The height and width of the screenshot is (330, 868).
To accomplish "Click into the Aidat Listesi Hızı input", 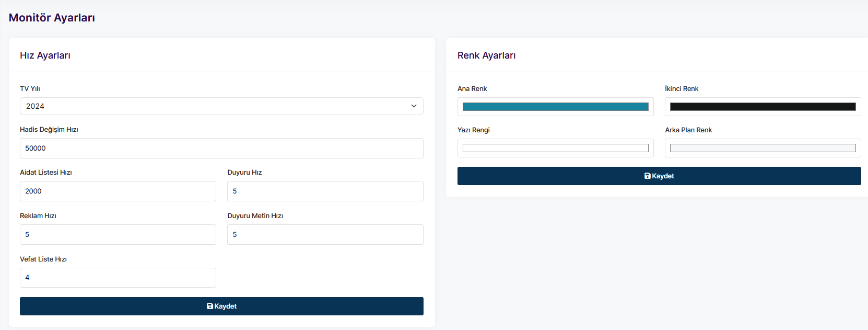I will [x=118, y=191].
